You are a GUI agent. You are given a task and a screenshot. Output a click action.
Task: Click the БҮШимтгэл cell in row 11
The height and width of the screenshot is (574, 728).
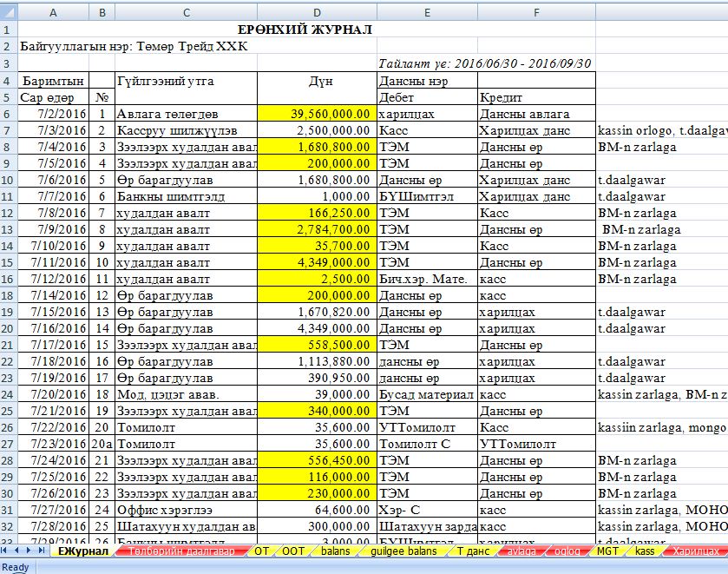[x=427, y=196]
